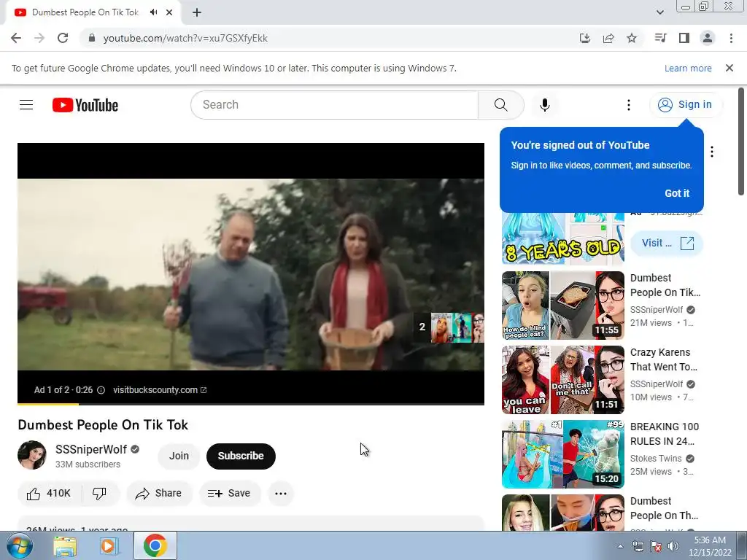This screenshot has height=560, width=747.
Task: Click the address bar URL
Action: (x=185, y=38)
